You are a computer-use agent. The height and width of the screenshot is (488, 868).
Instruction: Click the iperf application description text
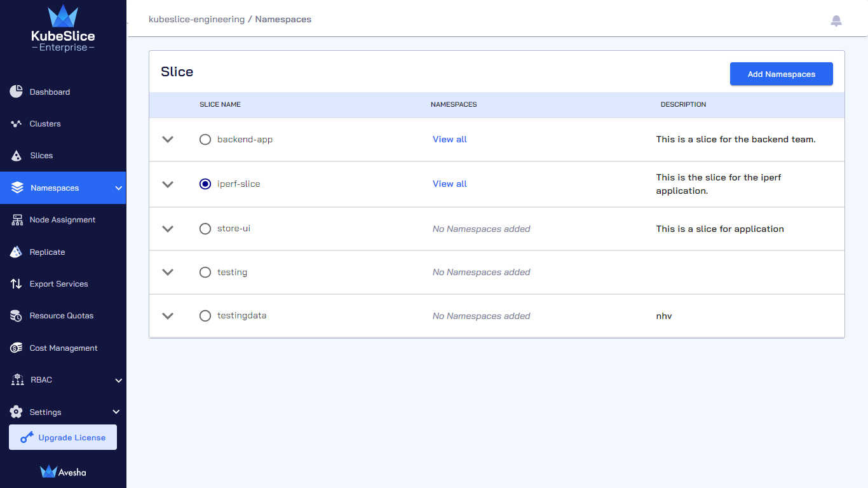click(x=719, y=184)
